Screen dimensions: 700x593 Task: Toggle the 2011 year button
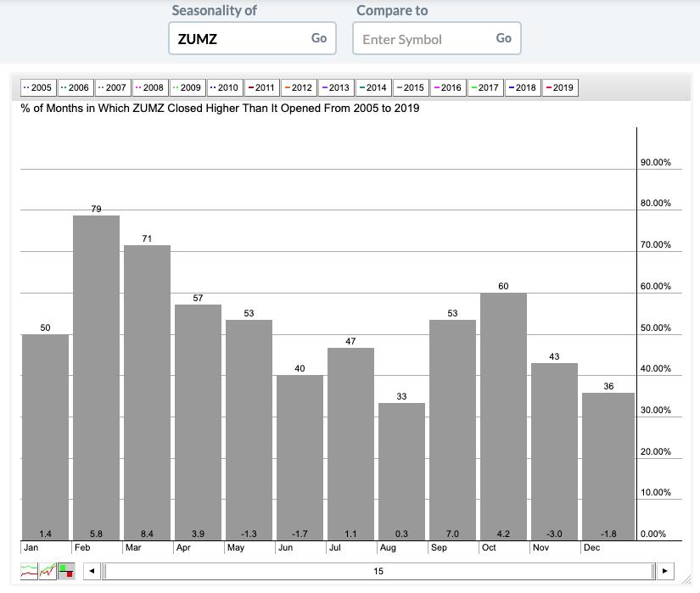(262, 87)
